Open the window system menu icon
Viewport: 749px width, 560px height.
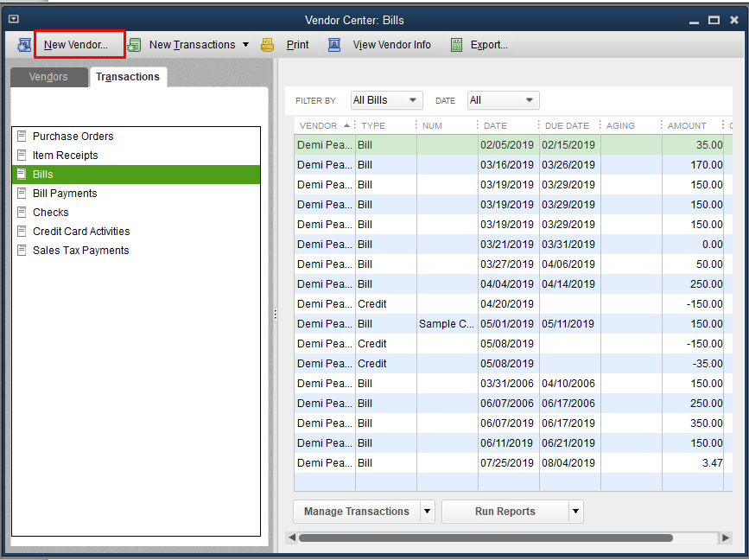pyautogui.click(x=13, y=19)
